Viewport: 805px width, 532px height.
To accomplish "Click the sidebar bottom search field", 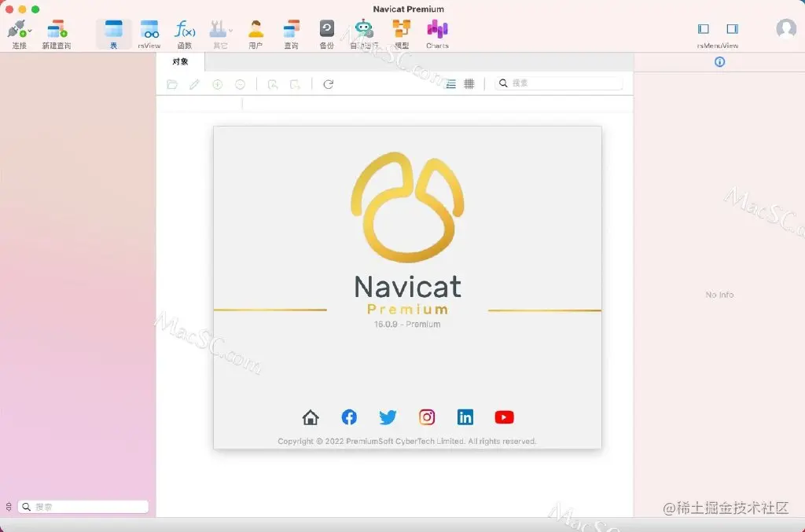I will coord(83,507).
